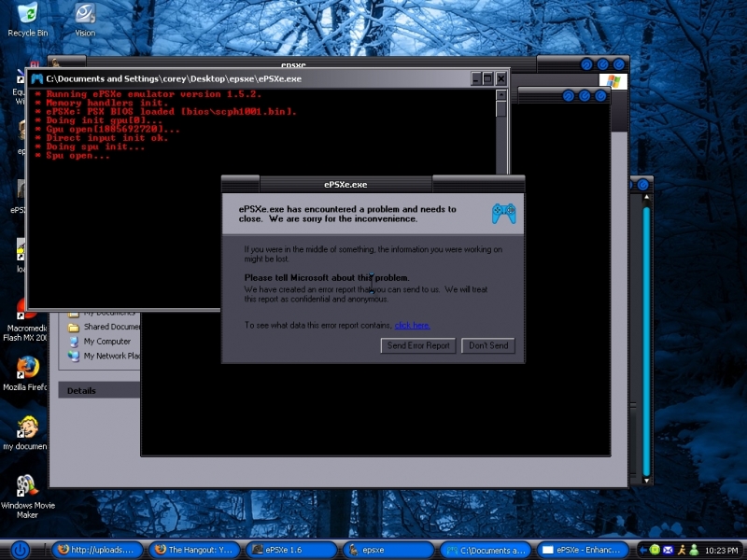This screenshot has height=560, width=747.
Task: Open Shared Documents in the Explorer sidebar
Action: click(104, 327)
